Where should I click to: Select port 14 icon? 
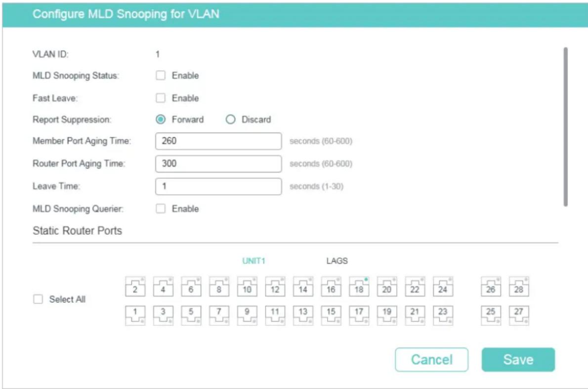[303, 287]
